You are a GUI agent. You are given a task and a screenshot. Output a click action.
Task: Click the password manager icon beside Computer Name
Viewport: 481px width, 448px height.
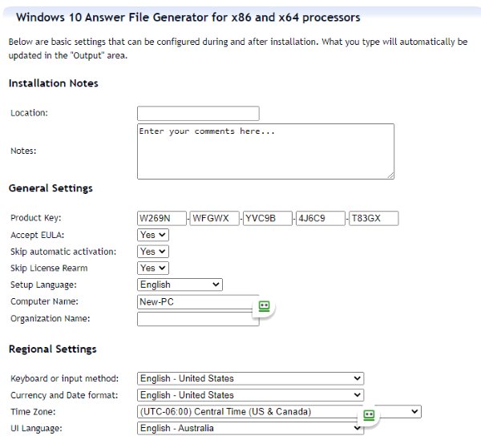[x=264, y=306]
